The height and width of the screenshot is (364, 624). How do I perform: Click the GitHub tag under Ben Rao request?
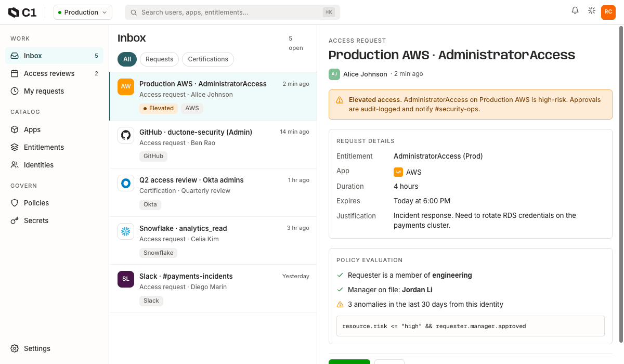tap(153, 156)
